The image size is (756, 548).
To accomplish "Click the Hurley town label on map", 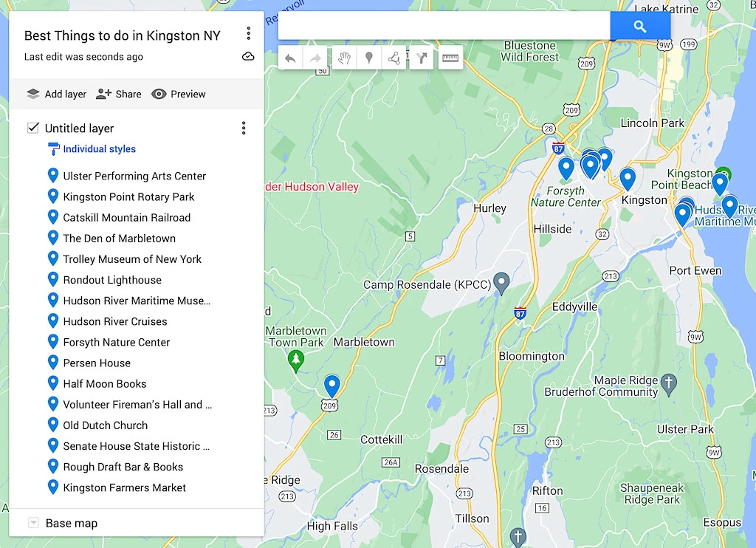I will tap(490, 208).
